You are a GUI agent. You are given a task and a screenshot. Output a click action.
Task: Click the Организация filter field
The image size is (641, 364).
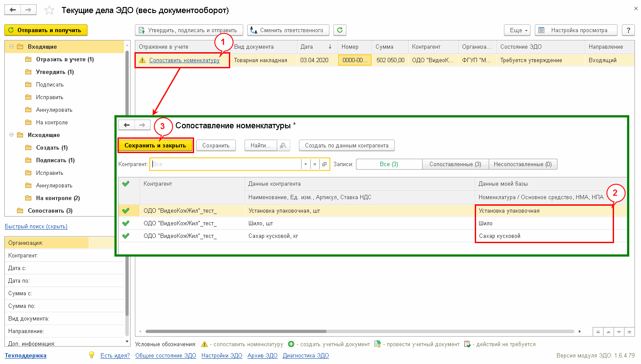point(106,243)
